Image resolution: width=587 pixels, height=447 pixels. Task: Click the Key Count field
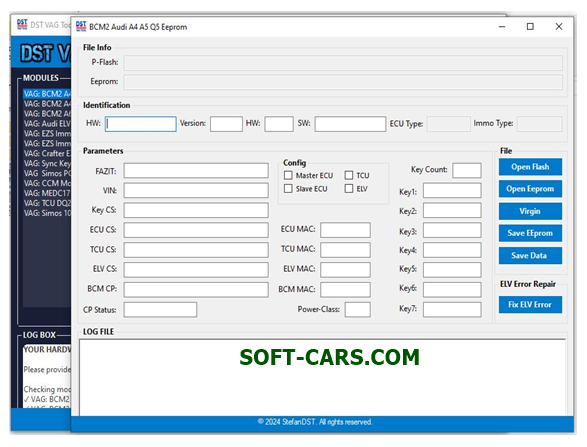(x=466, y=170)
